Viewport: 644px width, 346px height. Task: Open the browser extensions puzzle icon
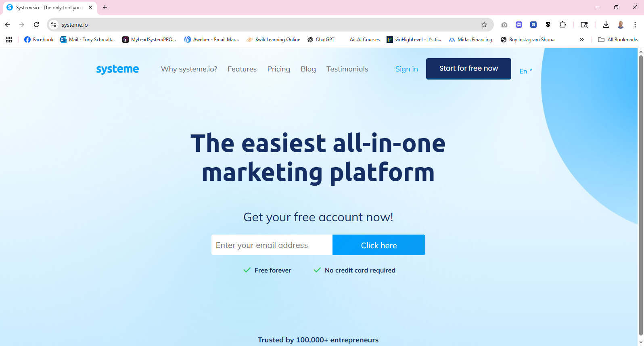coord(562,25)
